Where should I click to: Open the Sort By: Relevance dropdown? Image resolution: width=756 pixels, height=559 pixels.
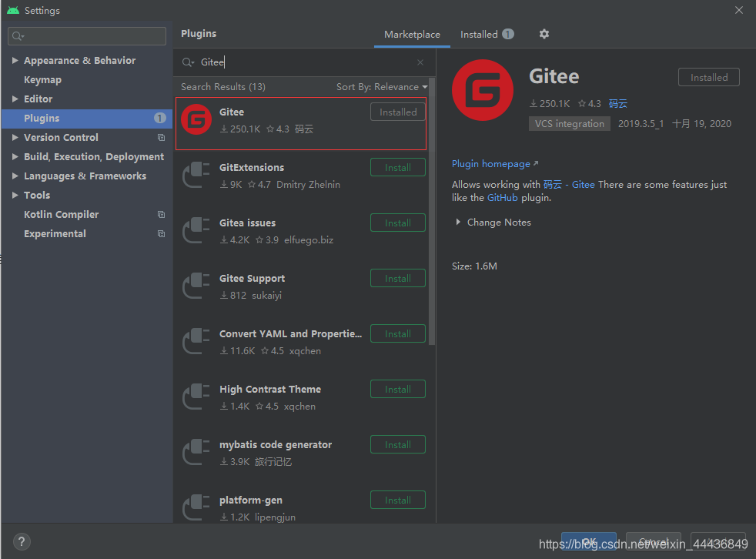click(x=382, y=87)
